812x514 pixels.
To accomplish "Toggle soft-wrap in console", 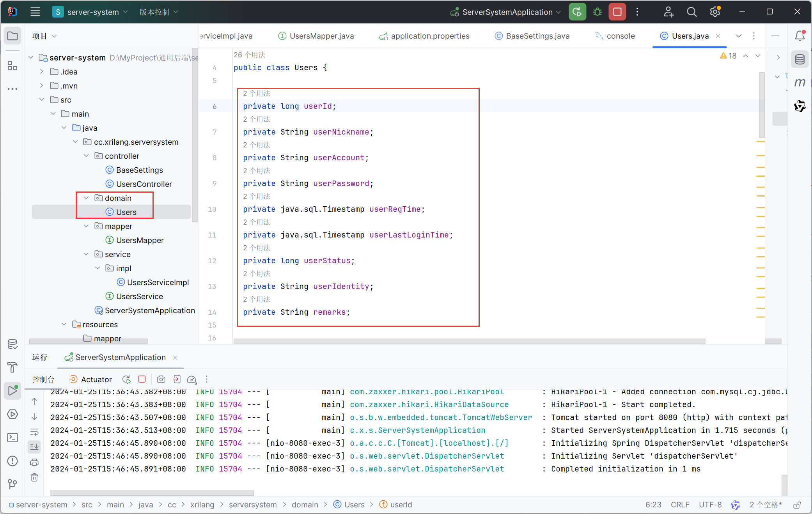I will 34,432.
